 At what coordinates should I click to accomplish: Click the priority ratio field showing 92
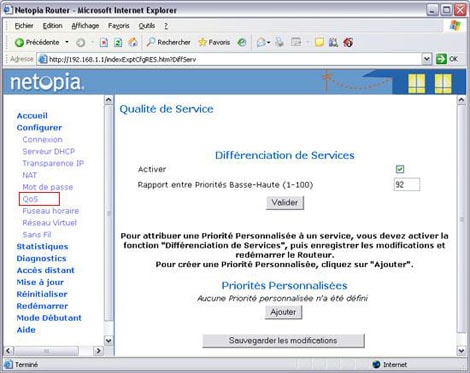coord(407,184)
